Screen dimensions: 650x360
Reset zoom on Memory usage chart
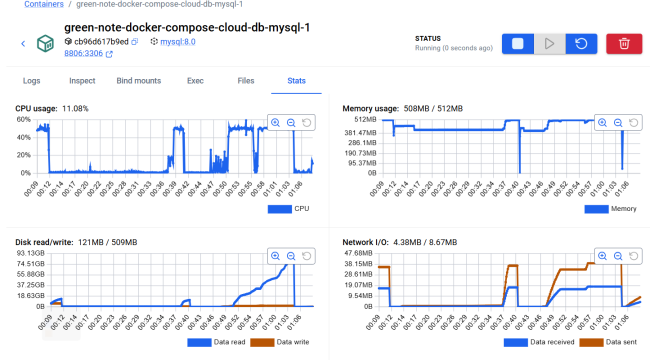coord(634,122)
